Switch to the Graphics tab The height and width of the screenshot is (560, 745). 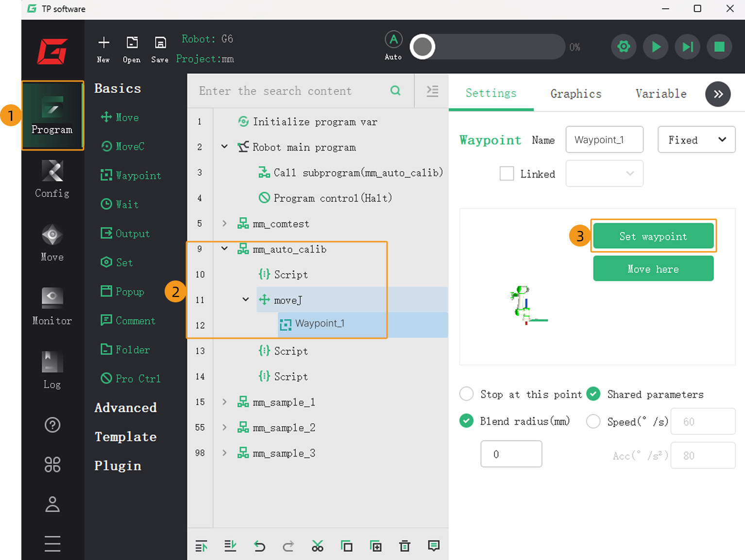(576, 94)
